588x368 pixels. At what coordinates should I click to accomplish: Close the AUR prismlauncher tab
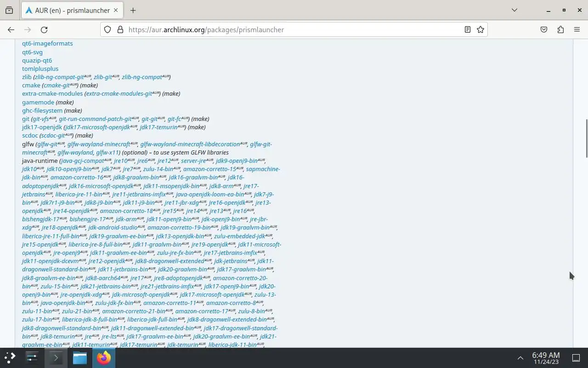[116, 10]
